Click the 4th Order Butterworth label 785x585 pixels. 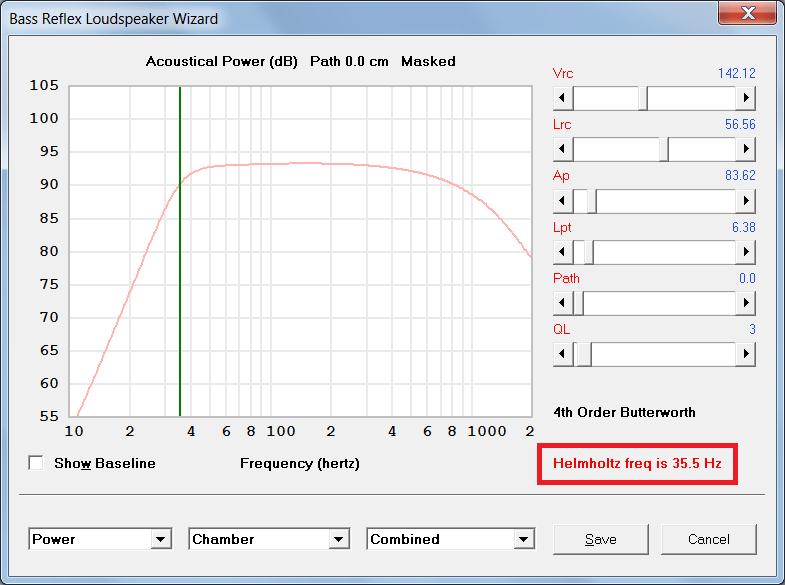[624, 412]
